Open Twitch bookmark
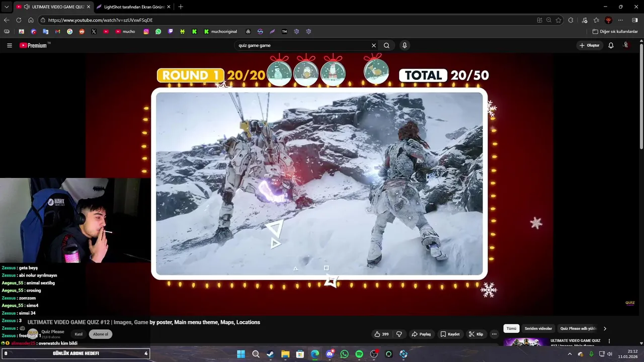 coord(170,31)
